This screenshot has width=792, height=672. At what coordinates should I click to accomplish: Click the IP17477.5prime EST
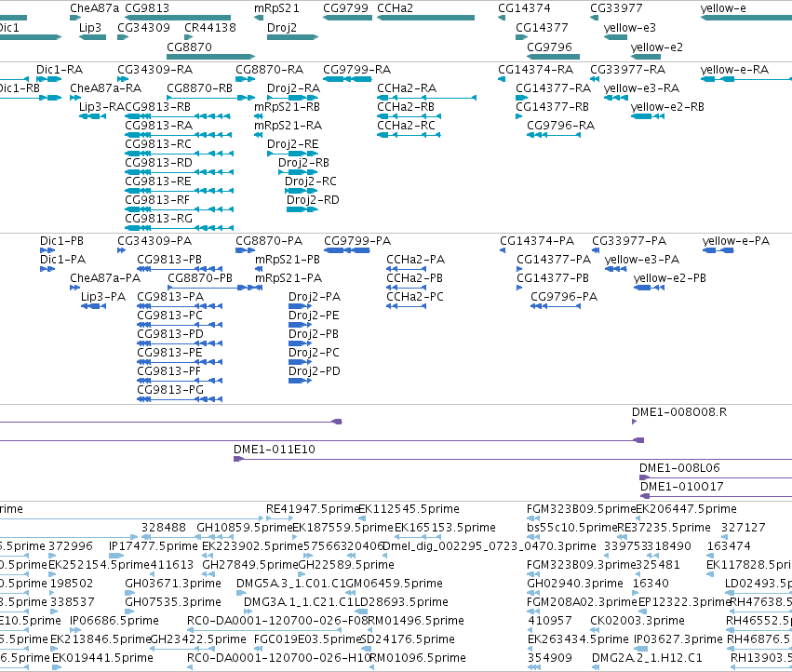[116, 556]
